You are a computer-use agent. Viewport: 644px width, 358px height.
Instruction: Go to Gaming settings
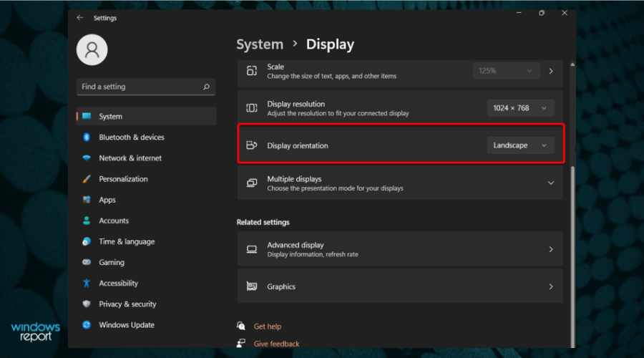point(146,262)
